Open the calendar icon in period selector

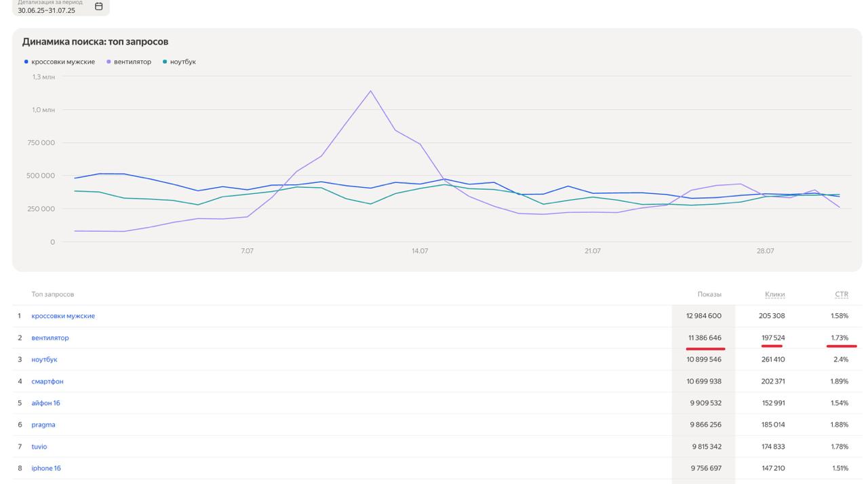[x=98, y=6]
